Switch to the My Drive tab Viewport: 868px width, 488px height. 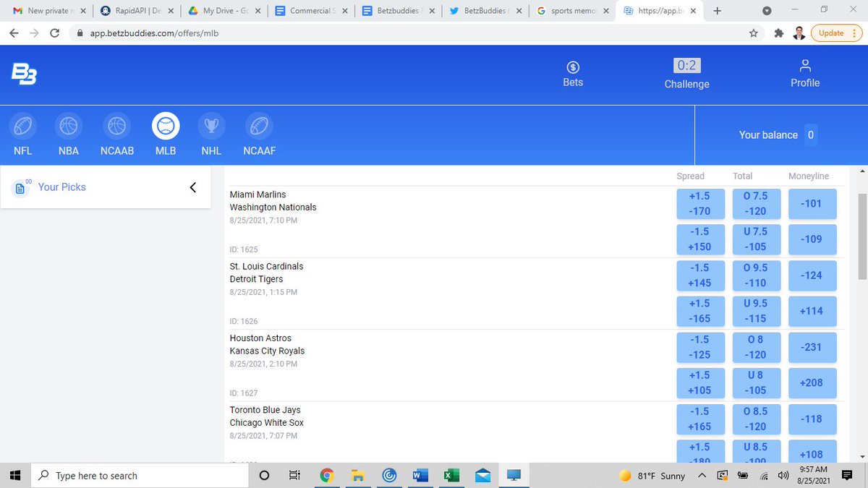coord(224,11)
